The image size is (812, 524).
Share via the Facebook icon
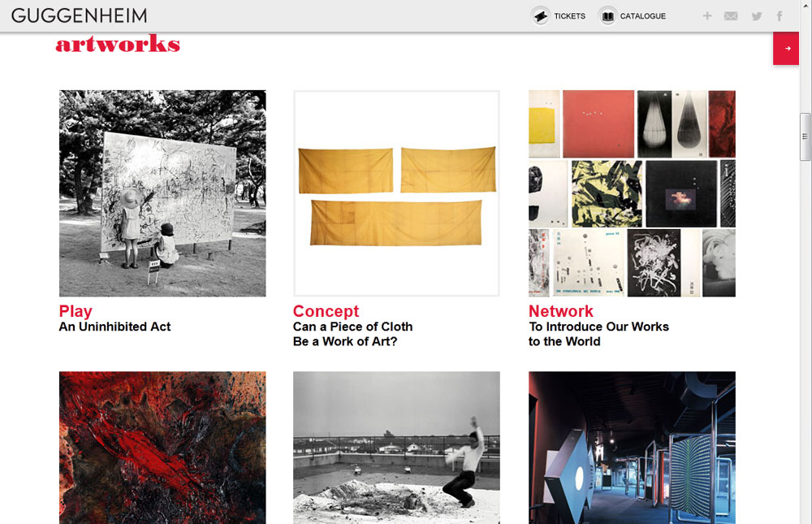click(x=780, y=16)
